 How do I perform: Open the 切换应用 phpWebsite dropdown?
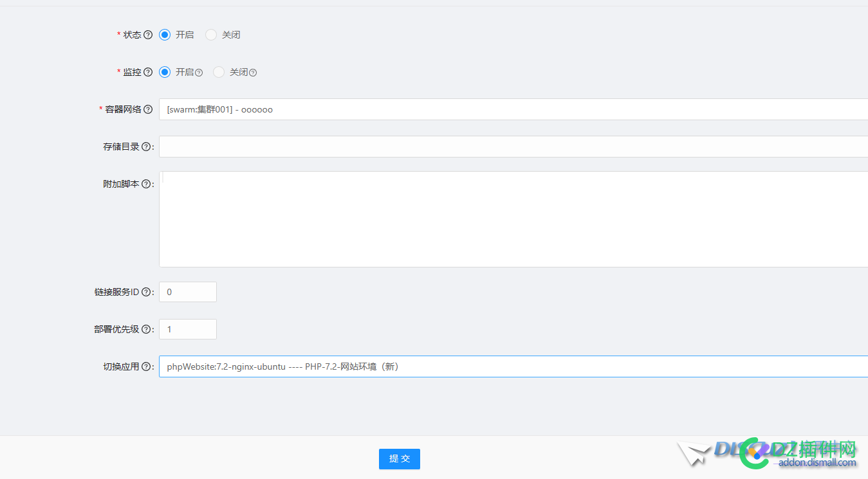click(513, 366)
